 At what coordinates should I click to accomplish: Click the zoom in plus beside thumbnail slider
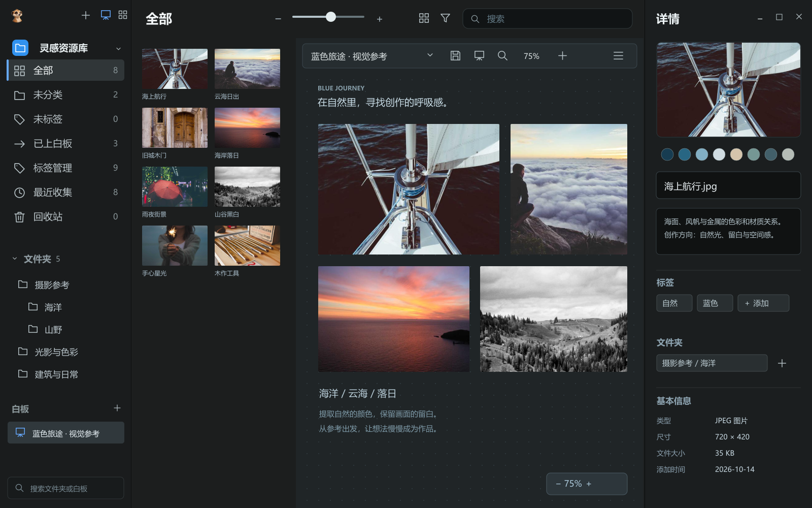pyautogui.click(x=380, y=19)
